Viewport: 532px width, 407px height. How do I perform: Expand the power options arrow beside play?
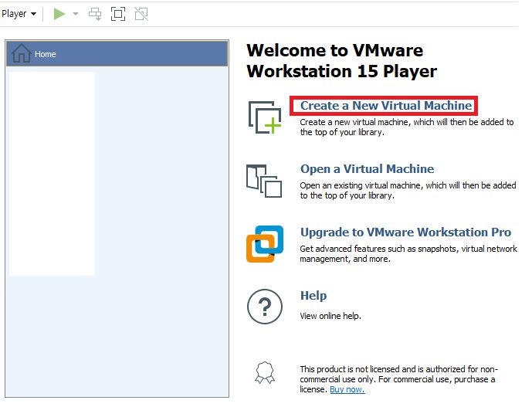pos(76,14)
